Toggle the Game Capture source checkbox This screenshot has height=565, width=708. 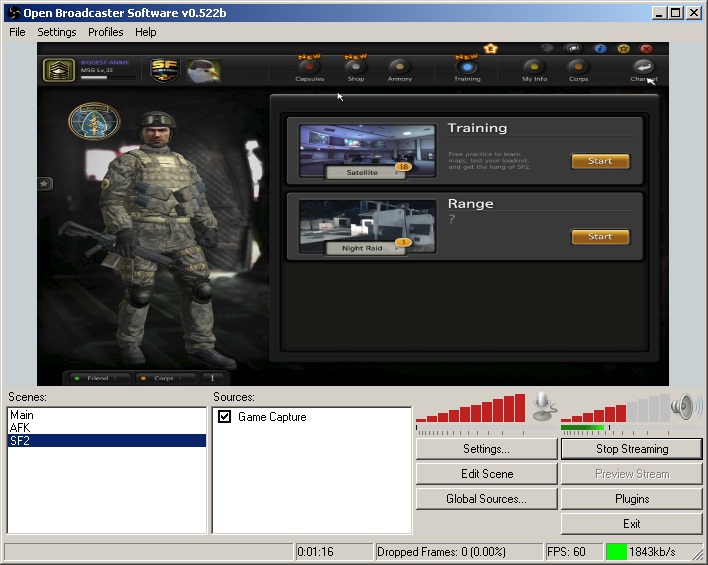(x=224, y=416)
